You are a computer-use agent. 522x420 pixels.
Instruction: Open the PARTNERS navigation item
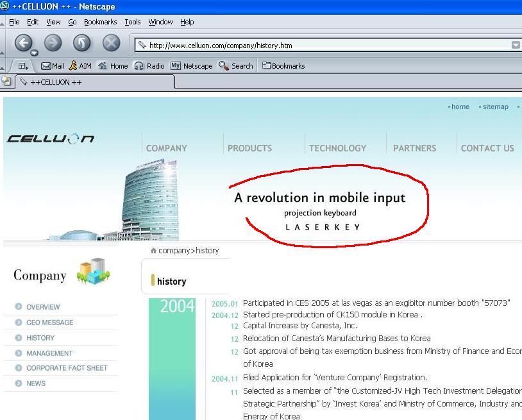[x=414, y=148]
